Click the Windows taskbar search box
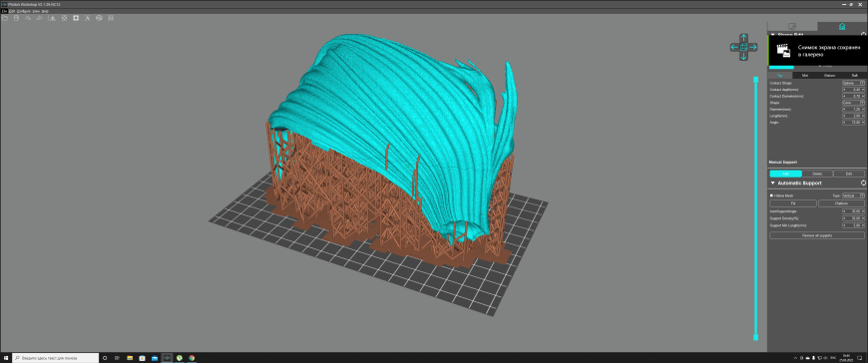The width and height of the screenshot is (868, 363). pos(55,358)
